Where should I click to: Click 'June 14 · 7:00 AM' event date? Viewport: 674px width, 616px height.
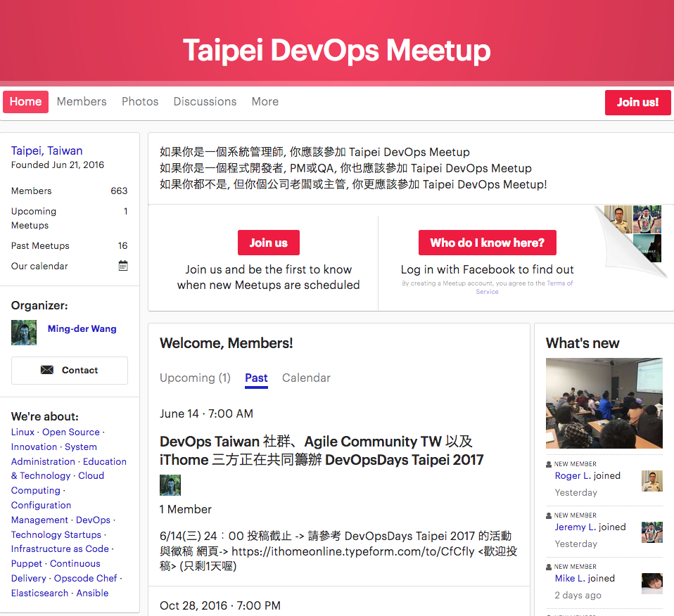tap(206, 413)
